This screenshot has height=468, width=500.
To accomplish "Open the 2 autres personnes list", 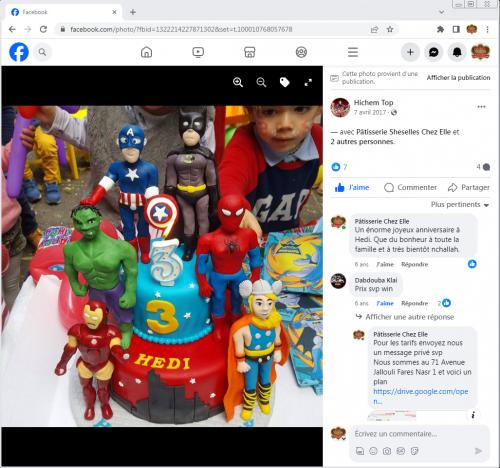I will pos(362,142).
